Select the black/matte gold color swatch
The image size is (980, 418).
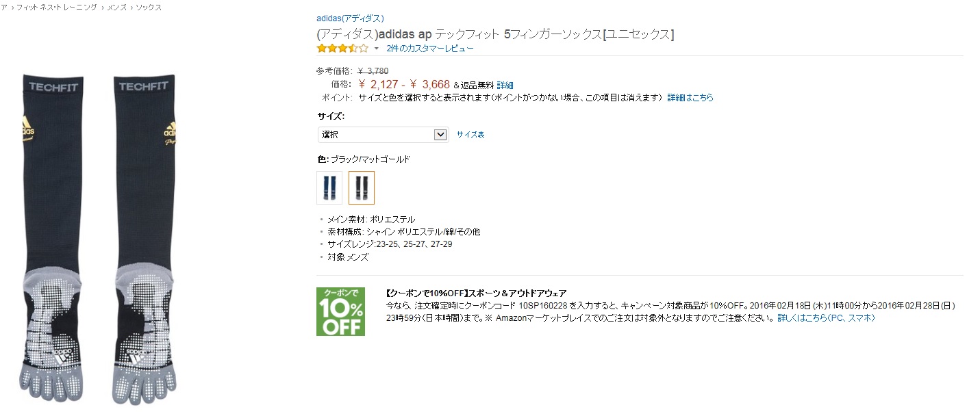[362, 187]
